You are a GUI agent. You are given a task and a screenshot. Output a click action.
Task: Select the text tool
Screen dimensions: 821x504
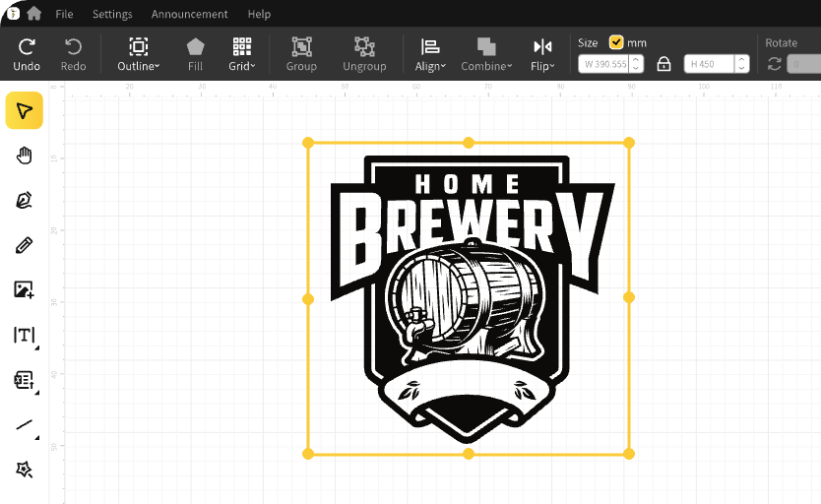(x=24, y=336)
